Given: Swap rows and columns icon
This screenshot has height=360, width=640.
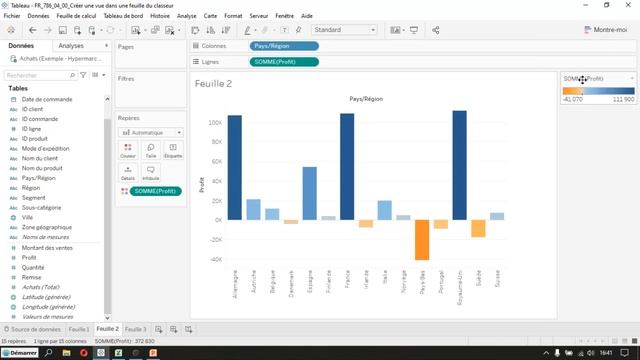Looking at the screenshot, I should pos(195,30).
